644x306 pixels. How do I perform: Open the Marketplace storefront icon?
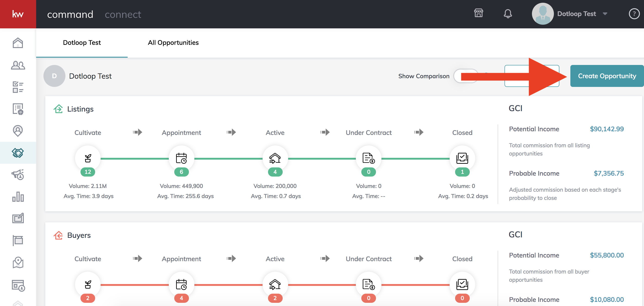(478, 13)
